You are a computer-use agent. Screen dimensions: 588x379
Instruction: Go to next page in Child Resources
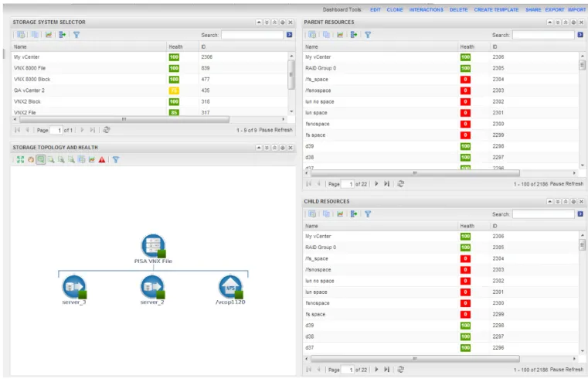(376, 370)
